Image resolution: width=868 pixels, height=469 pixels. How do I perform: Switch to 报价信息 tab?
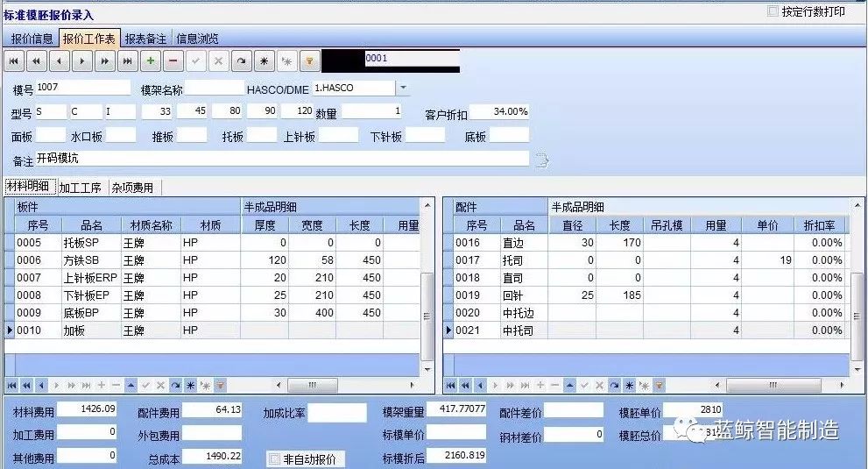click(x=32, y=39)
